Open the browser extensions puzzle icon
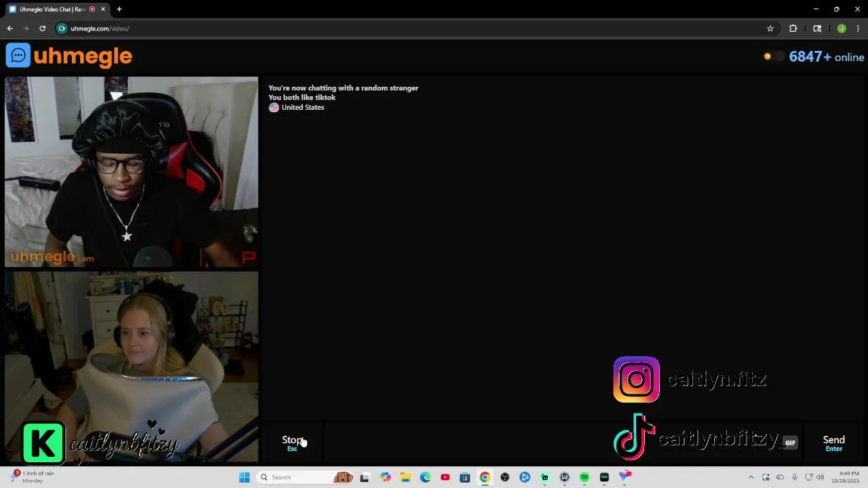This screenshot has height=488, width=868. point(793,28)
